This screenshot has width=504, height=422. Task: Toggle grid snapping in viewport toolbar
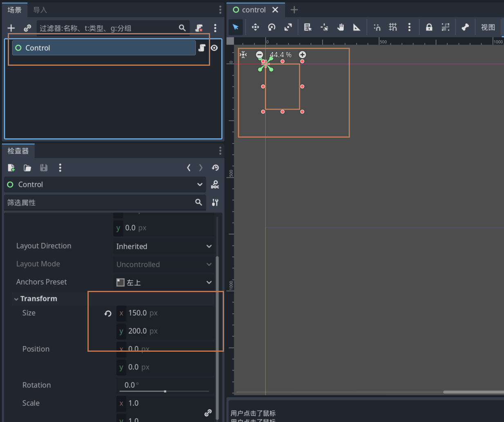pyautogui.click(x=393, y=27)
